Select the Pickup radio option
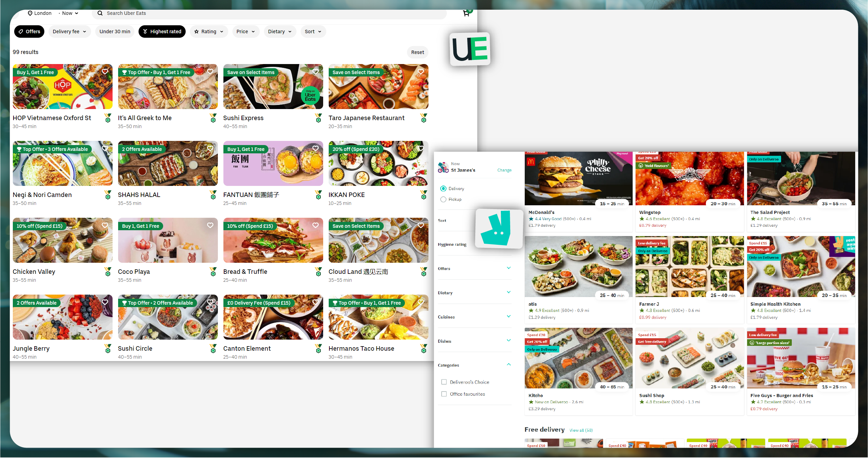 pos(443,199)
